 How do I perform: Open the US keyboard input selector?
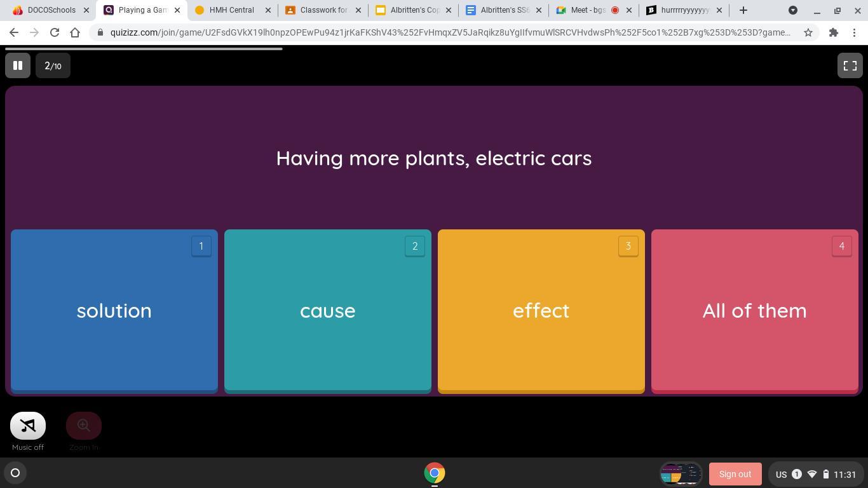(782, 474)
